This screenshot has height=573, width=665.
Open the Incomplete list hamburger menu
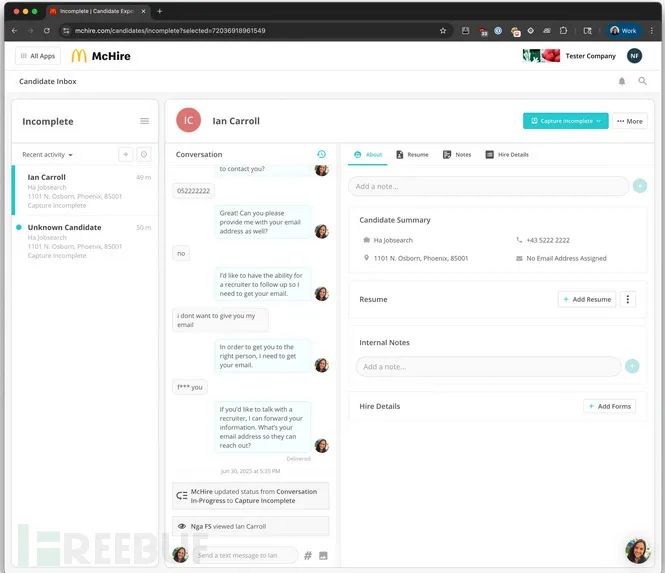145,121
